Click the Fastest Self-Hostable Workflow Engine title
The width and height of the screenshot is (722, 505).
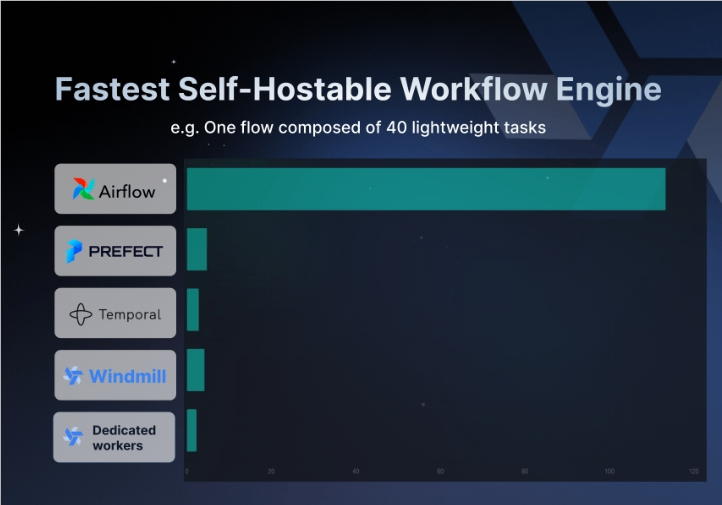(358, 89)
